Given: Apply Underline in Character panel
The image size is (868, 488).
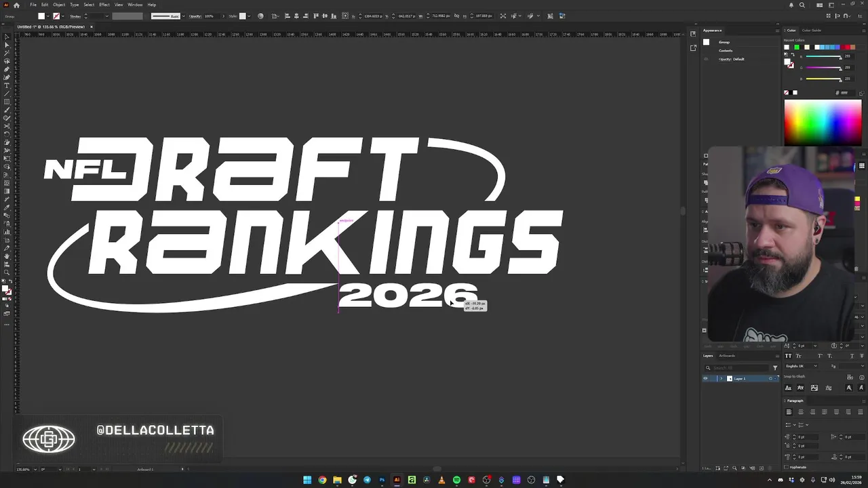Looking at the screenshot, I should pyautogui.click(x=852, y=356).
